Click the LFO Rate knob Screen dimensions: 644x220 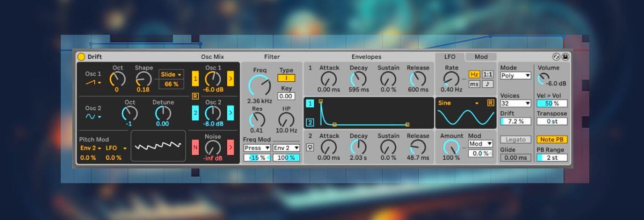451,79
